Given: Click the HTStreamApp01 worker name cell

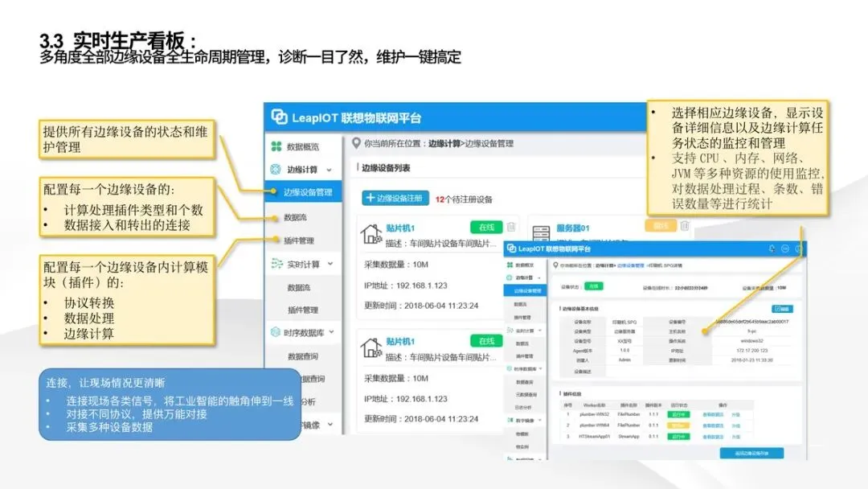Looking at the screenshot, I should (x=595, y=437).
